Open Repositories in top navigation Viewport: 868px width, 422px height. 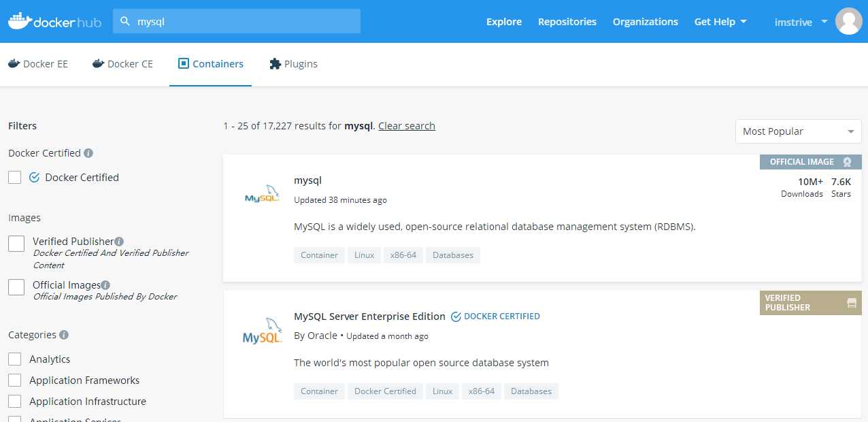click(x=567, y=22)
